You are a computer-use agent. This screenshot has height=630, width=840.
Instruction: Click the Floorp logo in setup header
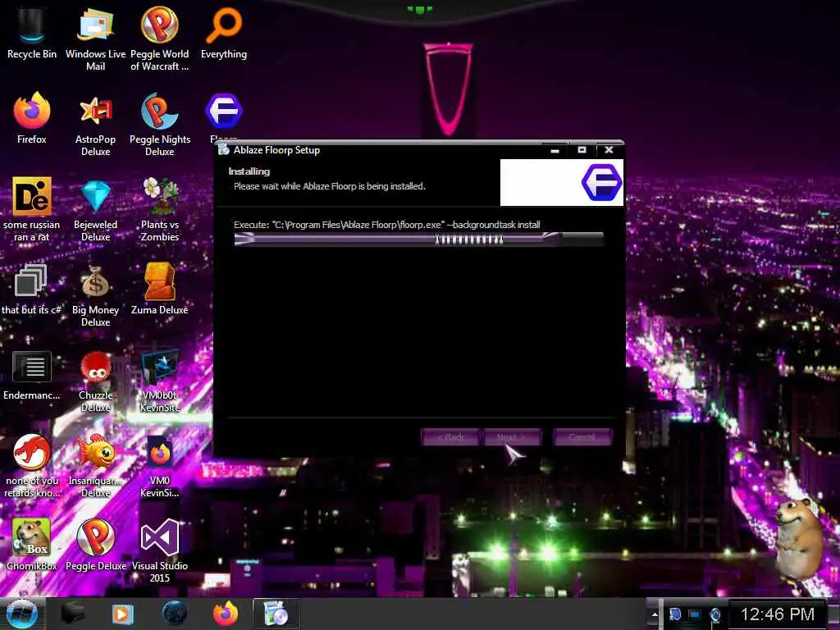(601, 183)
